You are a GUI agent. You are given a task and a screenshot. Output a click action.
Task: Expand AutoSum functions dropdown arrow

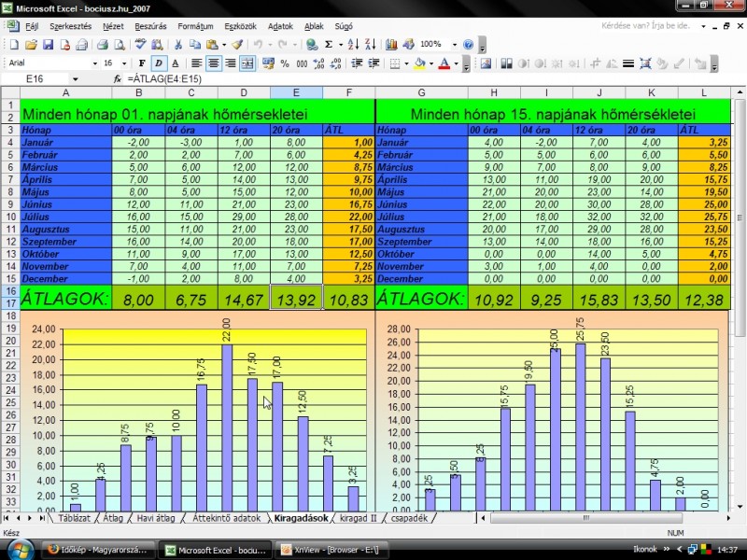coord(340,45)
